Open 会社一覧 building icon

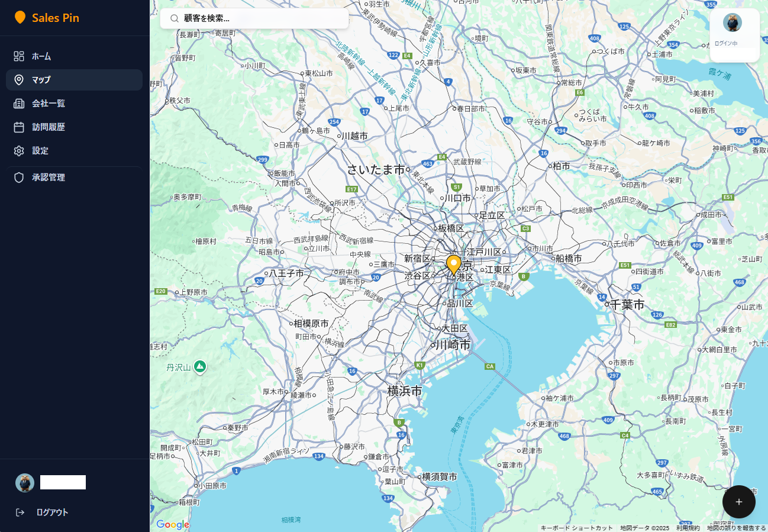(x=19, y=104)
